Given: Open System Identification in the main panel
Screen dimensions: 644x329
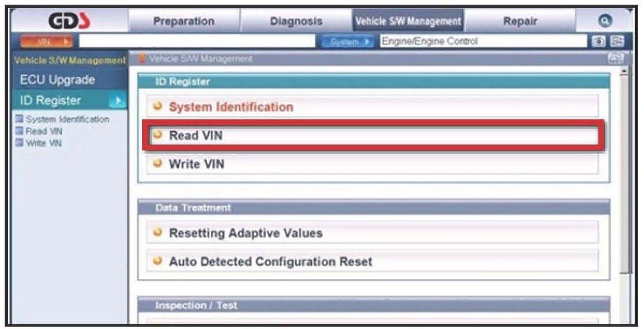Looking at the screenshot, I should click(x=231, y=107).
